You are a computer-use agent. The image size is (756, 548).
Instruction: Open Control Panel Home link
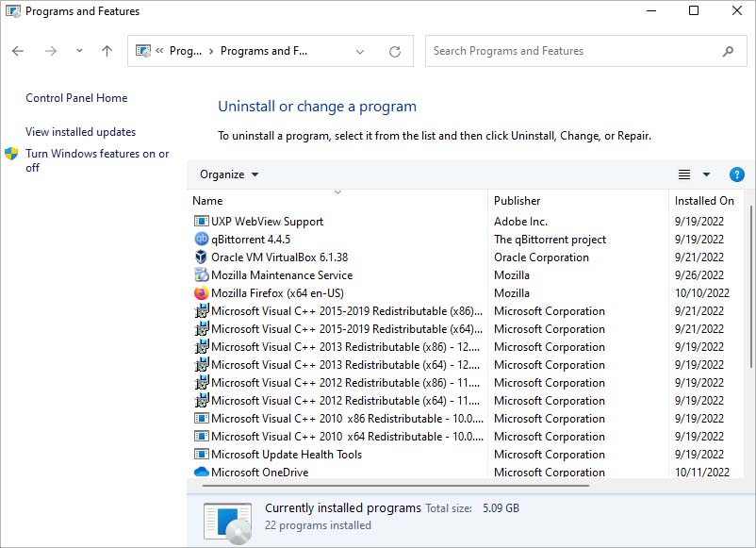[x=76, y=98]
